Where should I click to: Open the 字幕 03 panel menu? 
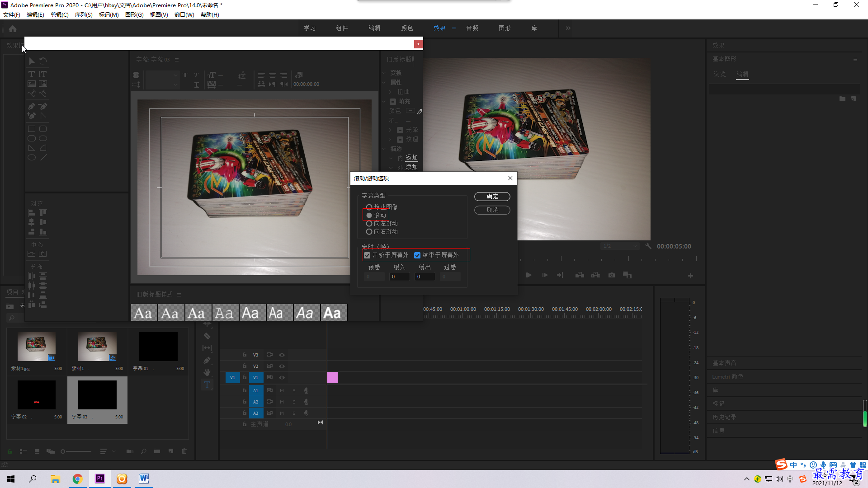coord(177,60)
